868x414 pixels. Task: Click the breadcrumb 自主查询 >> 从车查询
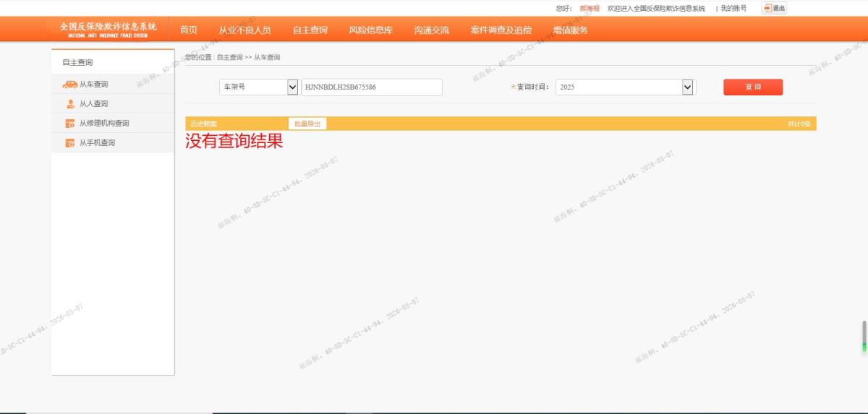pos(248,57)
